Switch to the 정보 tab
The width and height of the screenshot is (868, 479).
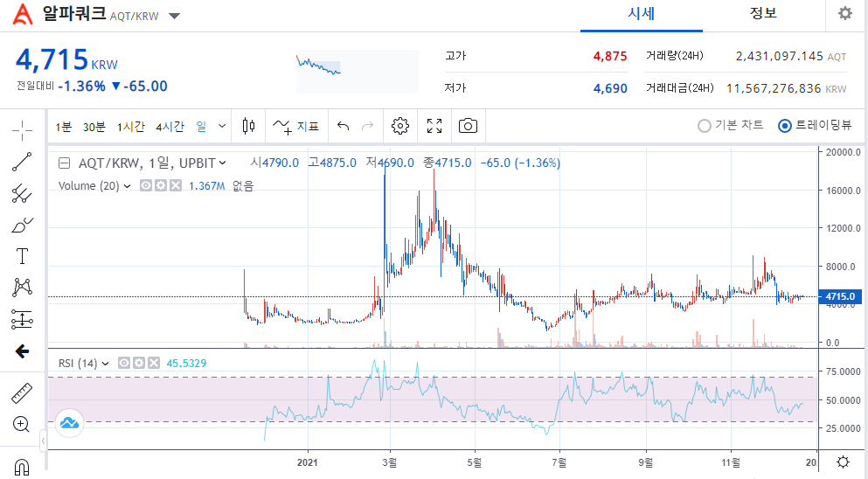point(763,14)
